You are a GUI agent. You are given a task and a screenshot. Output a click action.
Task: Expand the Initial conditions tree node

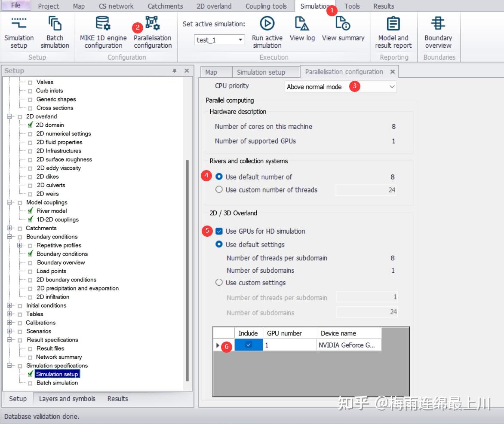coord(9,305)
